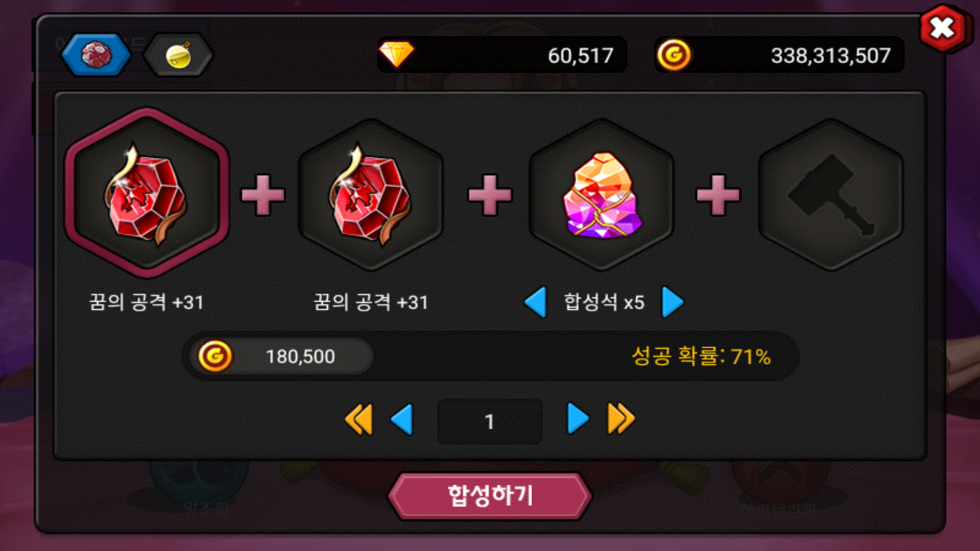Switch to the yellow potion tab
The height and width of the screenshot is (551, 980).
pyautogui.click(x=178, y=55)
